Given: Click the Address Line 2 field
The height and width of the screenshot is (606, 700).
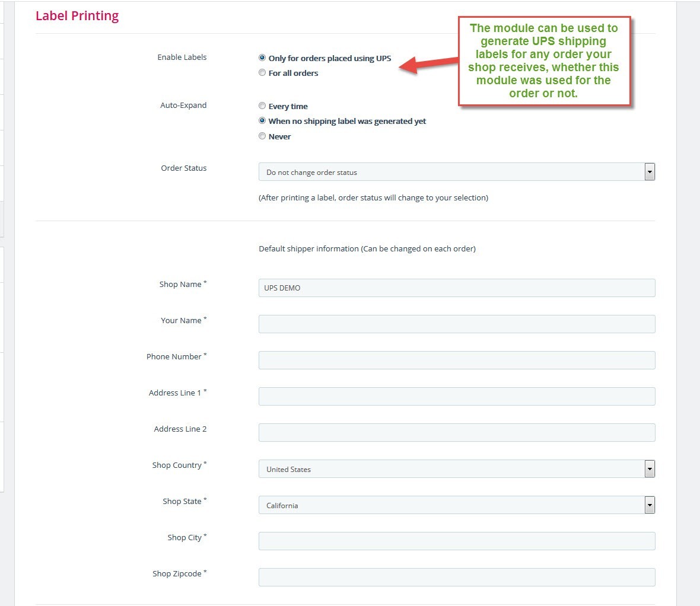Looking at the screenshot, I should click(x=457, y=432).
